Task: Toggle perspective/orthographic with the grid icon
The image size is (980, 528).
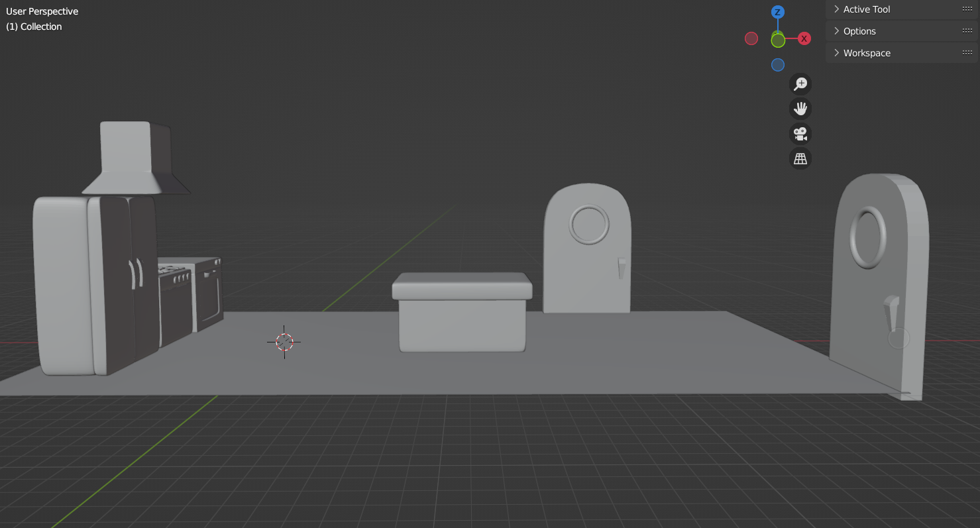Action: pos(800,159)
